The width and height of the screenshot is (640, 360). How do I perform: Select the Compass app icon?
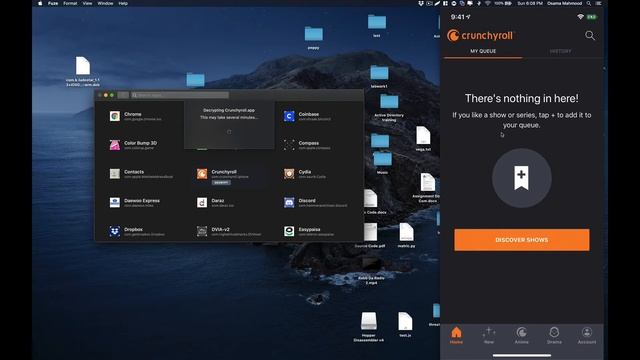coord(289,145)
